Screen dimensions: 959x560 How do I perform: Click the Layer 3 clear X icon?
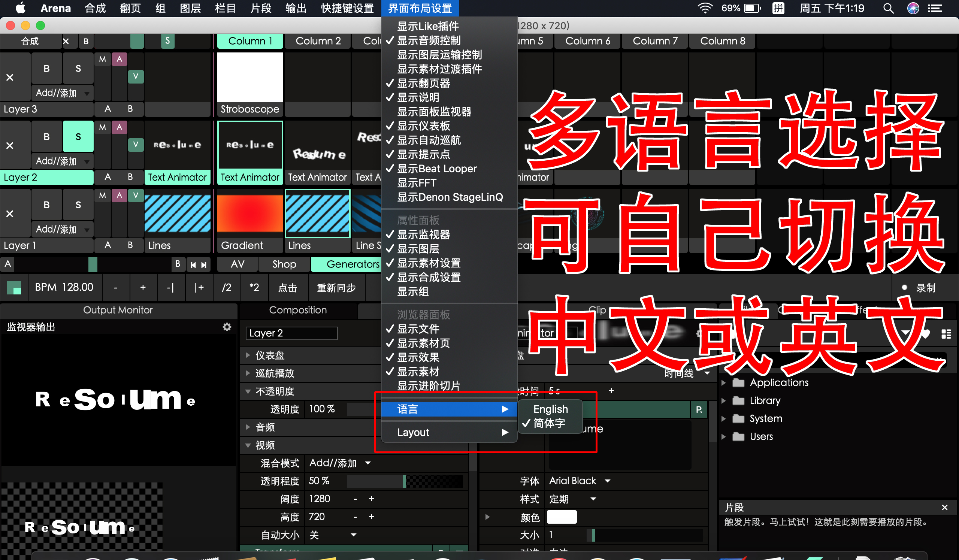[x=10, y=78]
